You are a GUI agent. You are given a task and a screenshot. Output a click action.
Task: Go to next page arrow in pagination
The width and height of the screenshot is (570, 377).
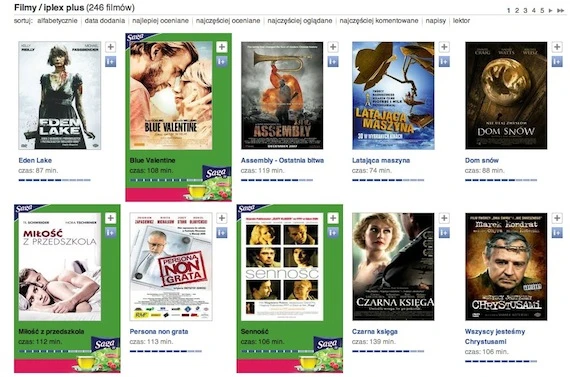click(551, 11)
